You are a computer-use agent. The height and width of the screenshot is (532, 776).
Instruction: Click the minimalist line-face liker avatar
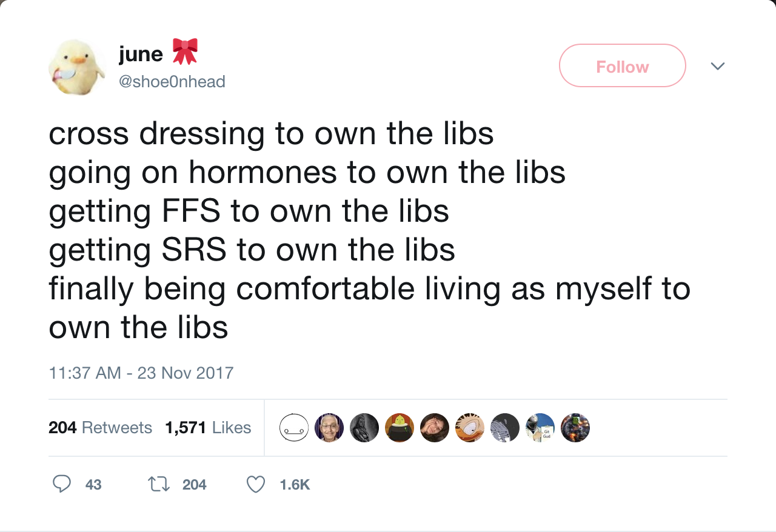294,427
